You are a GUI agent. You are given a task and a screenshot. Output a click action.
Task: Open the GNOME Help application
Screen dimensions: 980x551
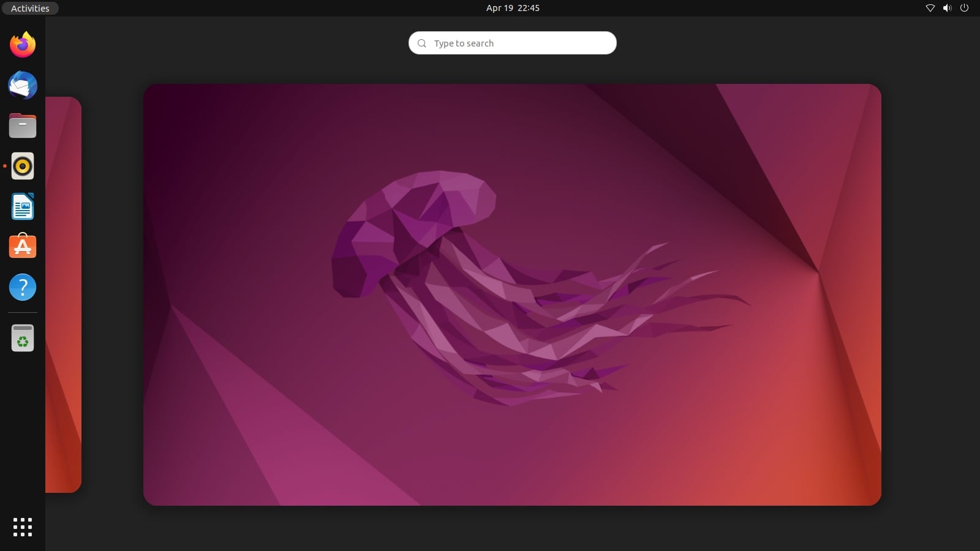coord(22,287)
